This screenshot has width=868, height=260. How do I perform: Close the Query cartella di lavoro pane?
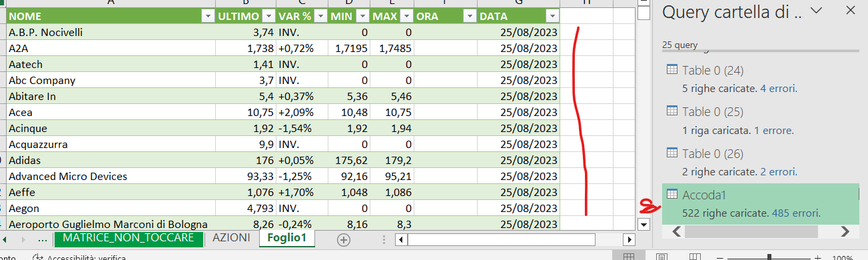[x=850, y=10]
